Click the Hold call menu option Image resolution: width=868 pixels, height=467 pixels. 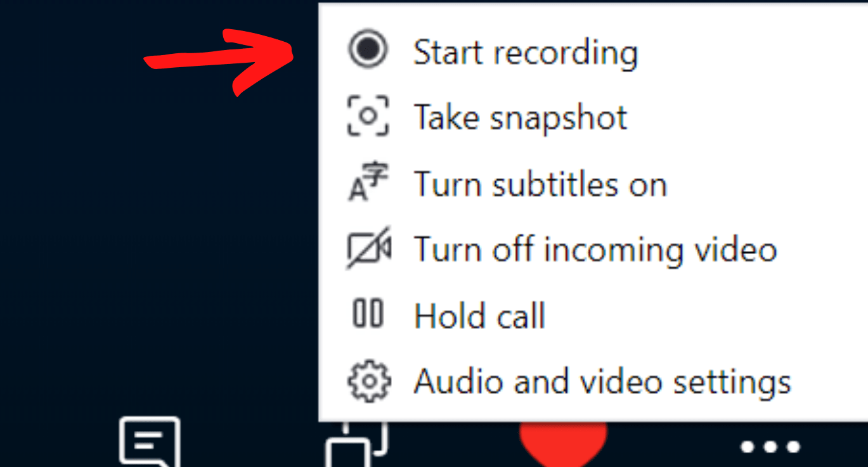479,314
